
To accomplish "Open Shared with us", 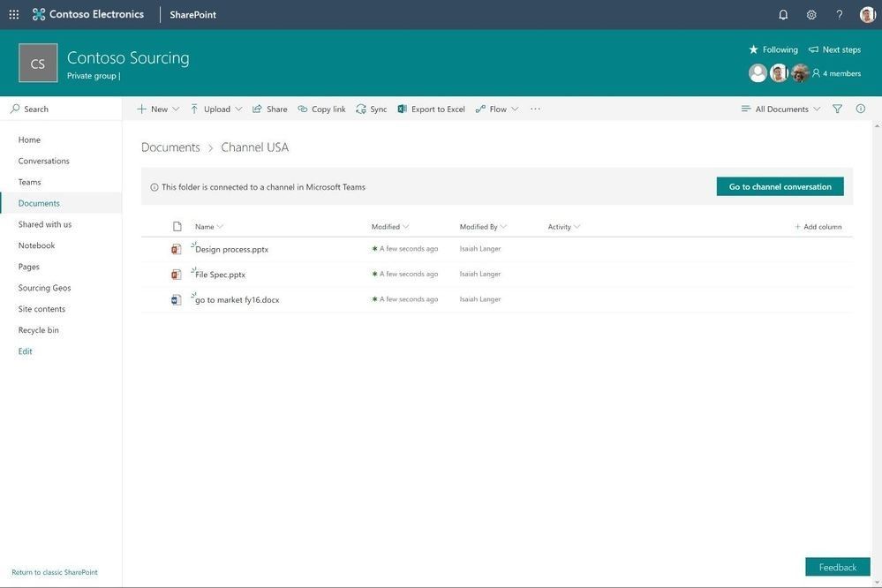I will pyautogui.click(x=45, y=224).
